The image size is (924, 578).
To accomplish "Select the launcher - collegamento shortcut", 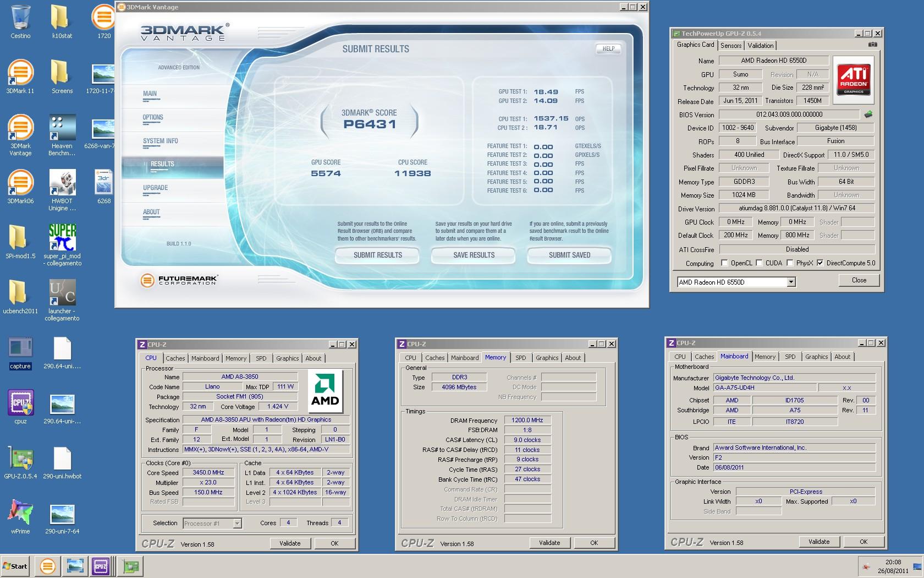I will 62,301.
